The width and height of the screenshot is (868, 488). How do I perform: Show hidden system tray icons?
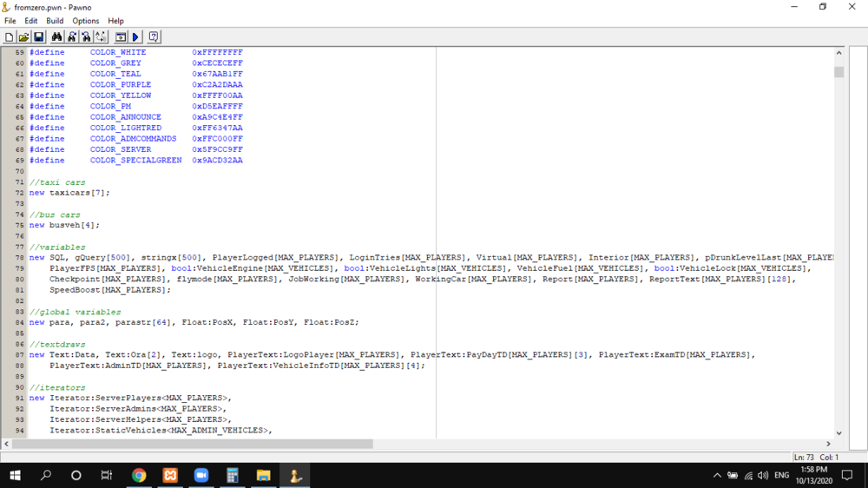coord(717,475)
